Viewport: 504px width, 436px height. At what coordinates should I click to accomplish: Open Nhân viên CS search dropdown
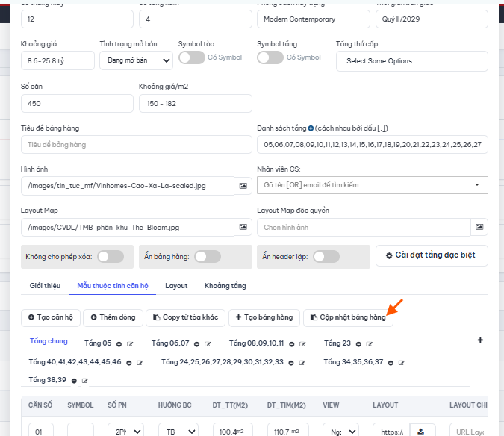(373, 185)
